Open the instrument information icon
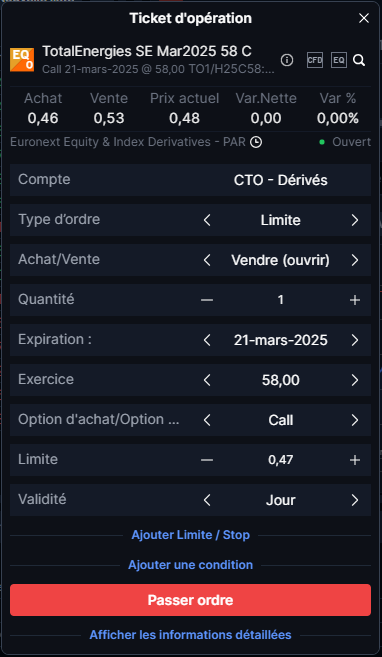The width and height of the screenshot is (382, 657). pyautogui.click(x=287, y=60)
